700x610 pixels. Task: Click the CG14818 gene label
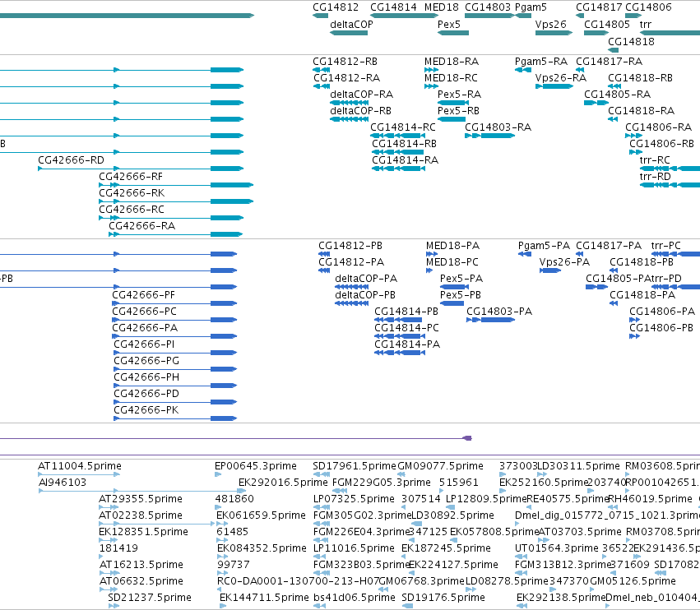coord(631,41)
